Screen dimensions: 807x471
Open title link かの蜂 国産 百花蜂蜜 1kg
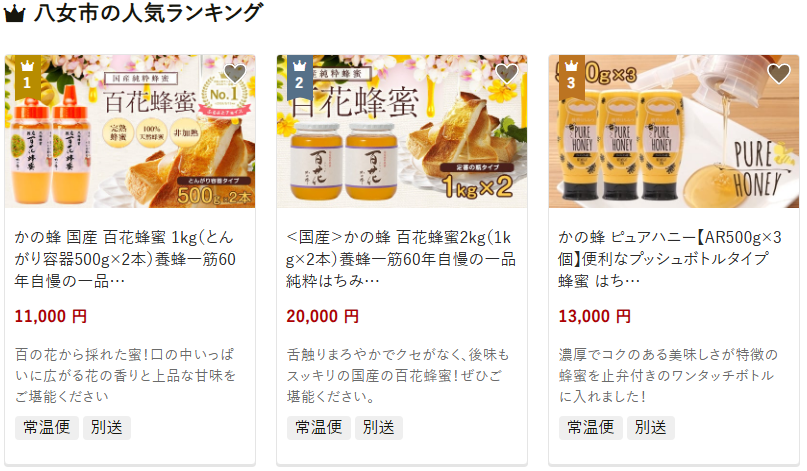pyautogui.click(x=125, y=259)
